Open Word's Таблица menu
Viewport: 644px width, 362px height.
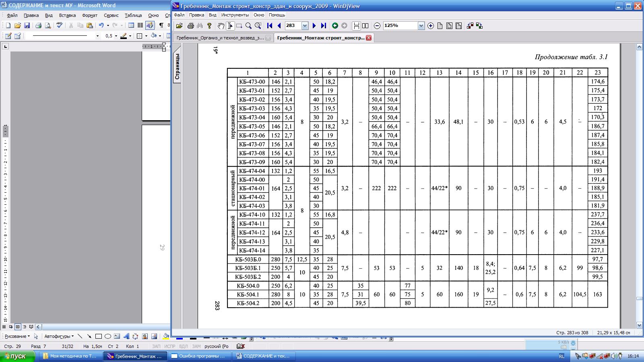pos(133,15)
